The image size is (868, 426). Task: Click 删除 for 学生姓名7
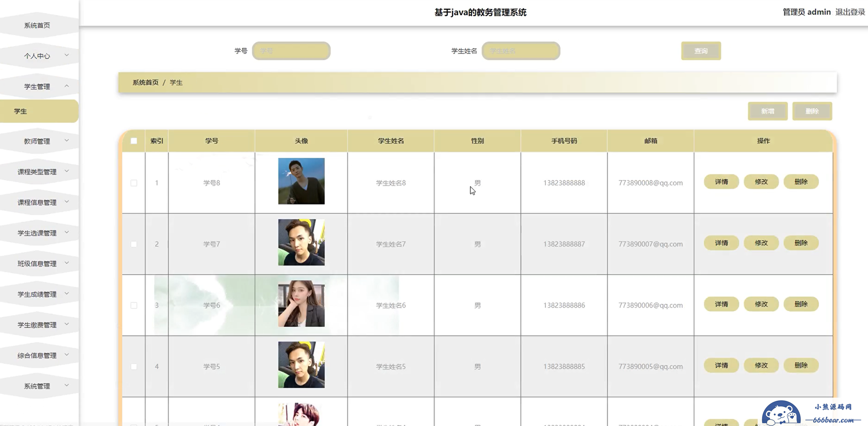pyautogui.click(x=801, y=243)
